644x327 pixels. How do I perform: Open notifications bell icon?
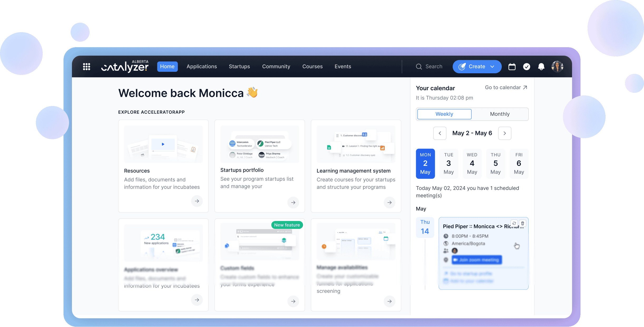541,67
